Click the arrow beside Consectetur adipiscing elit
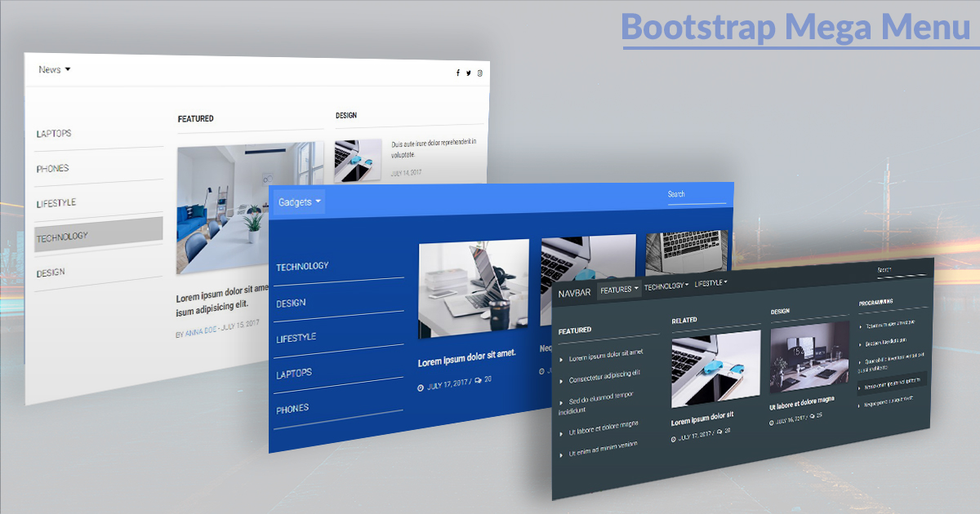 (x=561, y=381)
